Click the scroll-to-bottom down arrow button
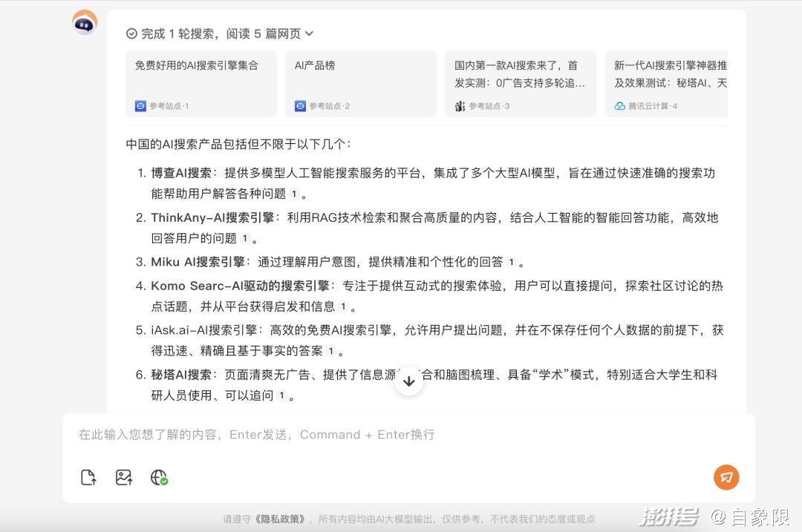 [408, 381]
